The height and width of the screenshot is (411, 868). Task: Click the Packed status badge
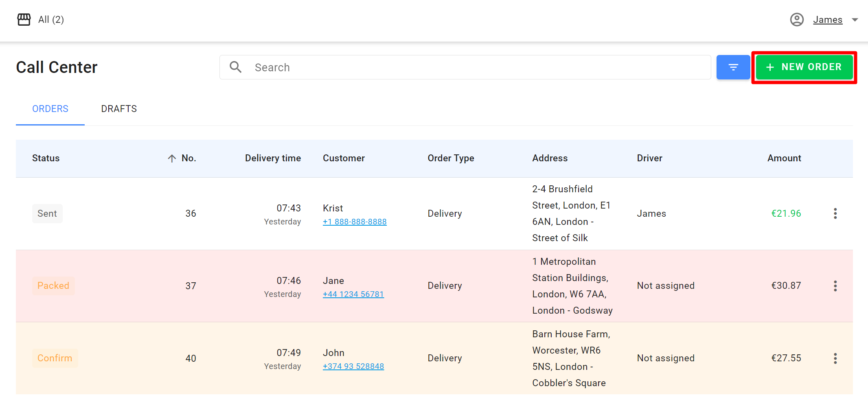pyautogui.click(x=53, y=286)
